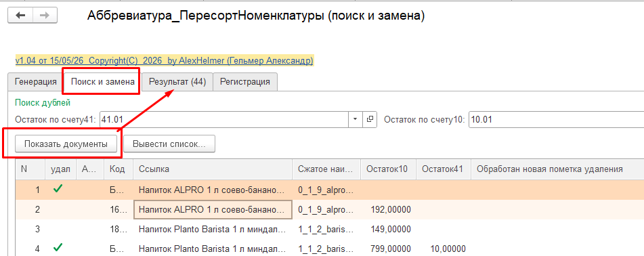The image size is (644, 256).
Task: Toggle the green deletion checkmark in row 1
Action: point(58,190)
